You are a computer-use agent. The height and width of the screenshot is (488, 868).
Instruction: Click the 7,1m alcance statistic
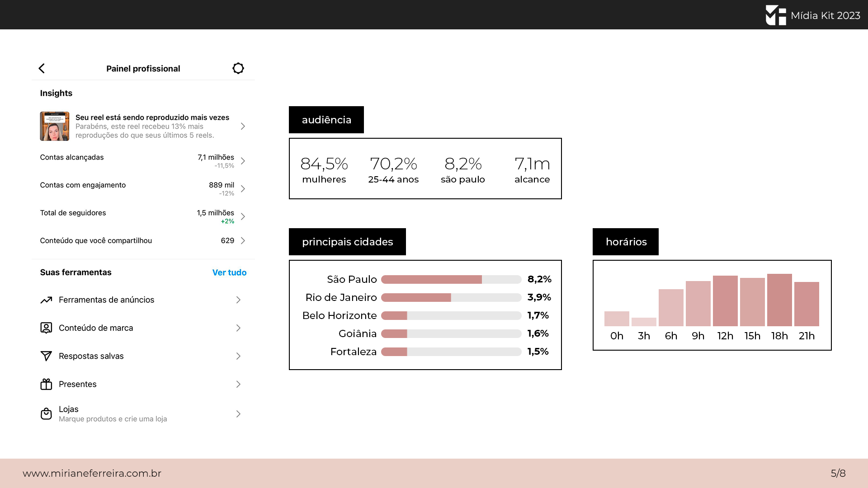[x=532, y=170]
